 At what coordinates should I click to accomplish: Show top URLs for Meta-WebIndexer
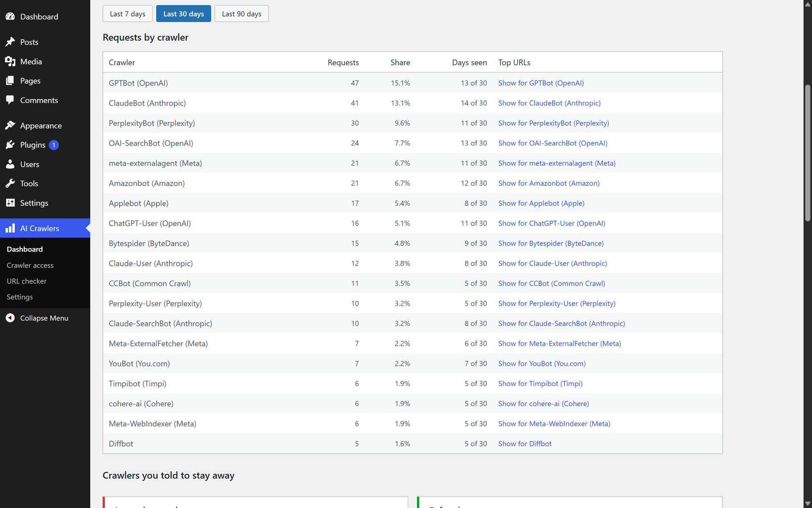pos(554,423)
